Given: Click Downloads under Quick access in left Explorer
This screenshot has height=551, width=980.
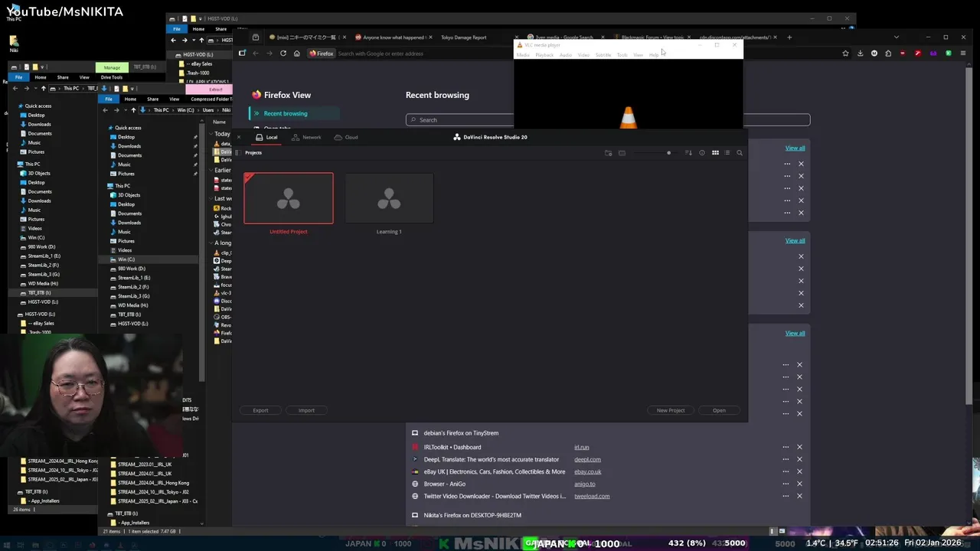Looking at the screenshot, I should (40, 124).
